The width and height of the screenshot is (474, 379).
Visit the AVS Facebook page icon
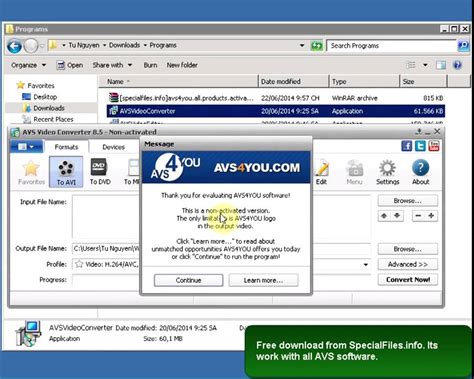point(407,146)
